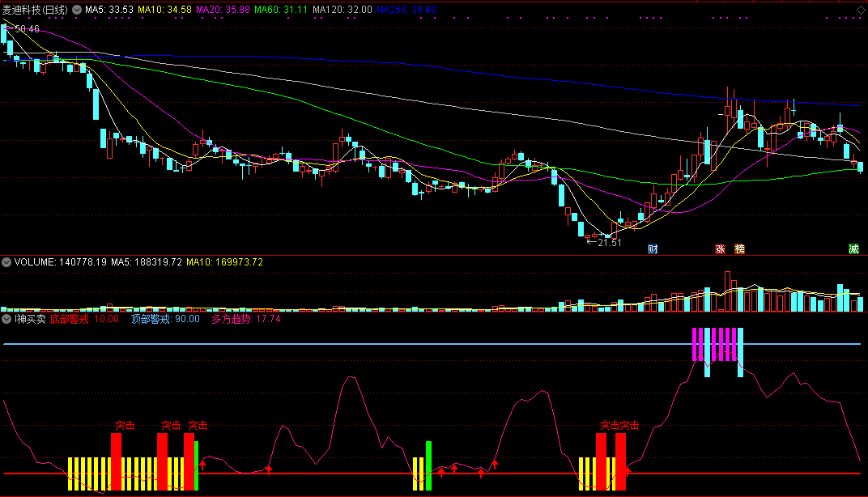Click the magenta MA20: 35.88 label

pos(223,10)
